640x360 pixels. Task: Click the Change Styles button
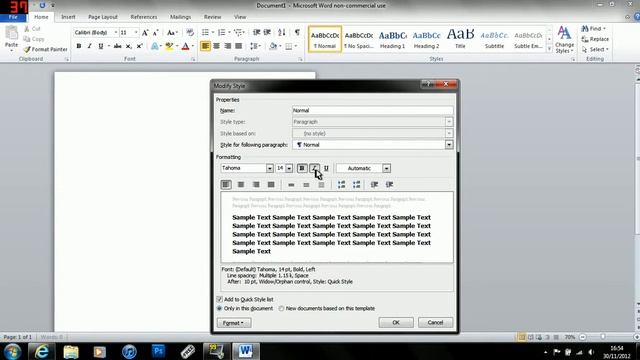[564, 39]
